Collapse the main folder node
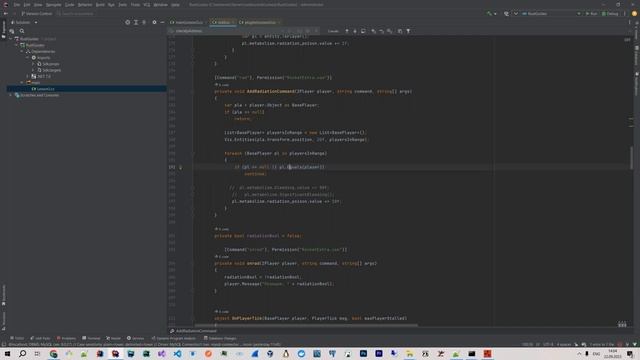Viewport: 640px width, 360px height. pyautogui.click(x=22, y=82)
